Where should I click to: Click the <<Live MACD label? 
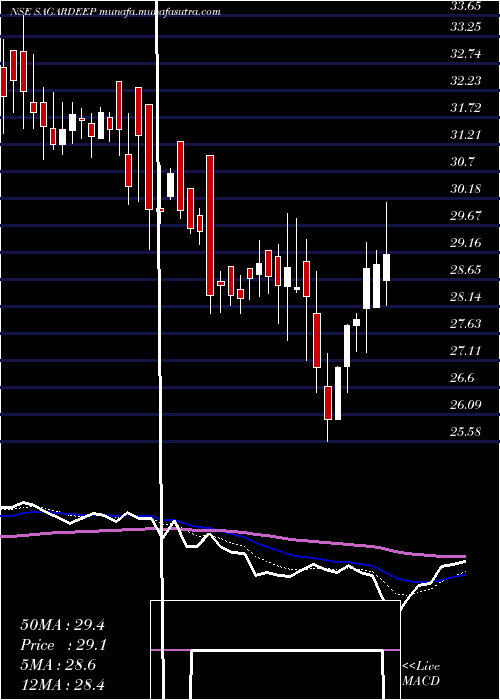pyautogui.click(x=421, y=673)
